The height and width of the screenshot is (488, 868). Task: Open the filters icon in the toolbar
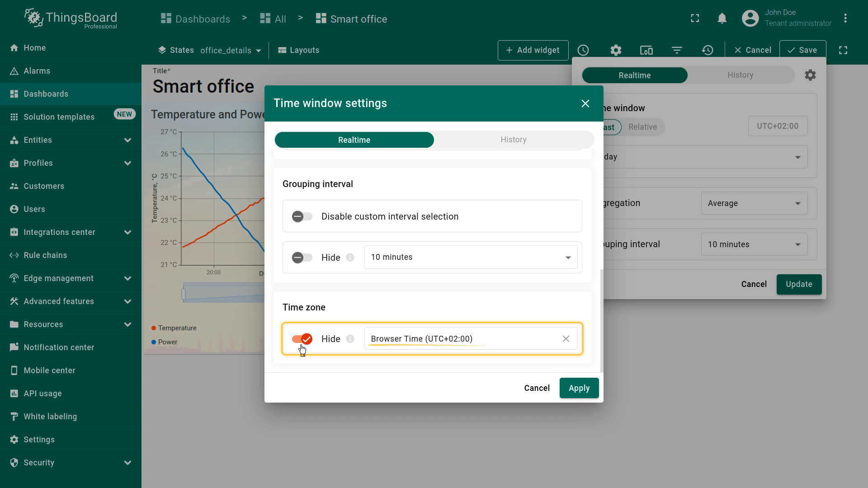[x=677, y=50]
